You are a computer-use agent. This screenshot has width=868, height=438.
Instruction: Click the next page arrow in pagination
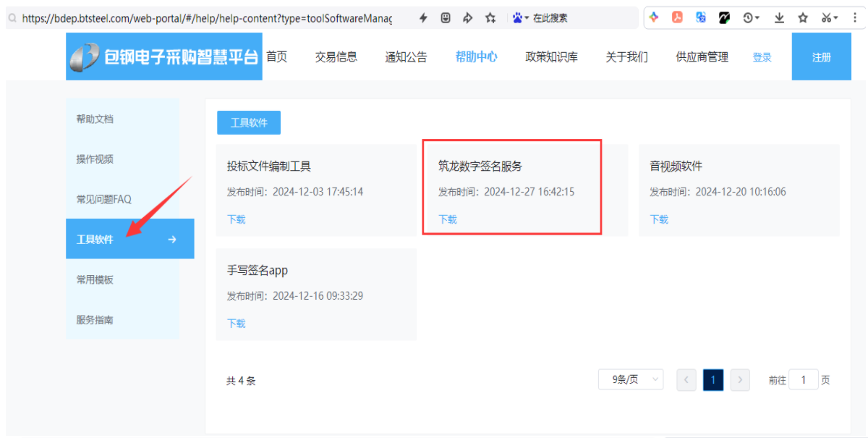[x=739, y=379]
